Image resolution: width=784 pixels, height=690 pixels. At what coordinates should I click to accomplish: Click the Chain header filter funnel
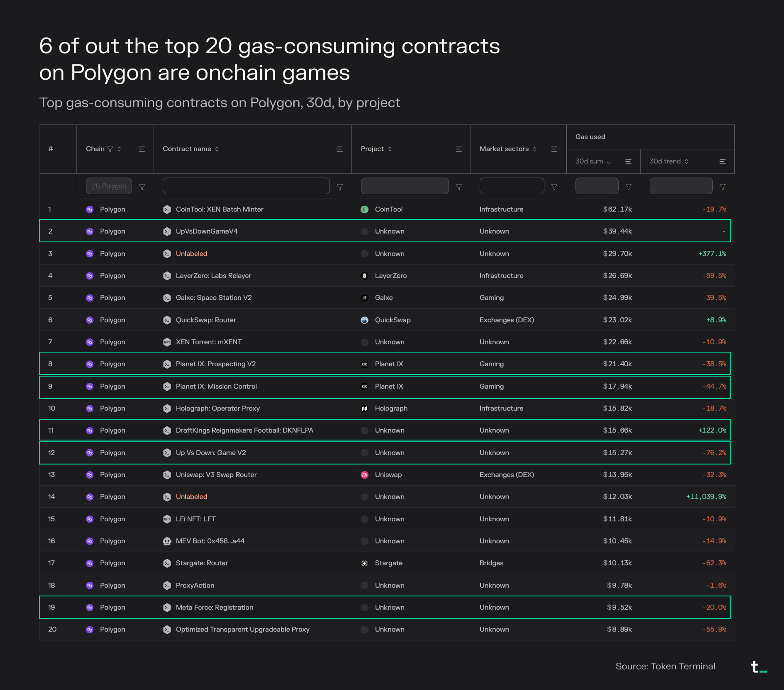[x=110, y=149]
